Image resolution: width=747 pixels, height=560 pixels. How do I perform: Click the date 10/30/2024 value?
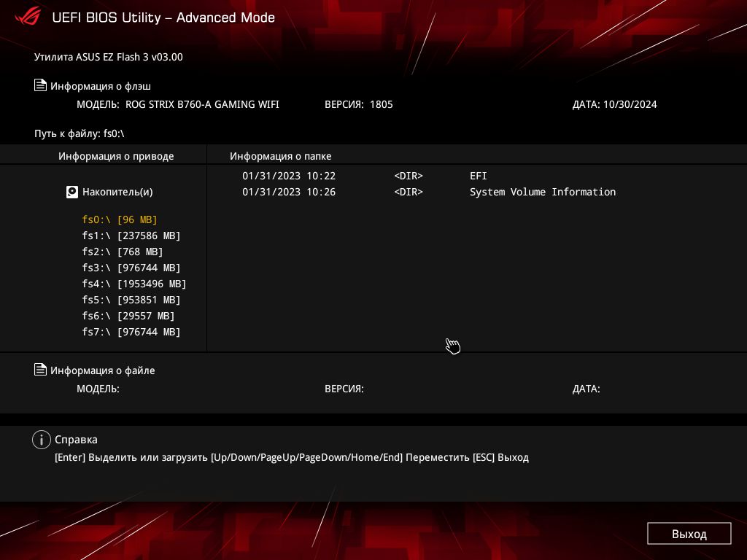coord(630,104)
